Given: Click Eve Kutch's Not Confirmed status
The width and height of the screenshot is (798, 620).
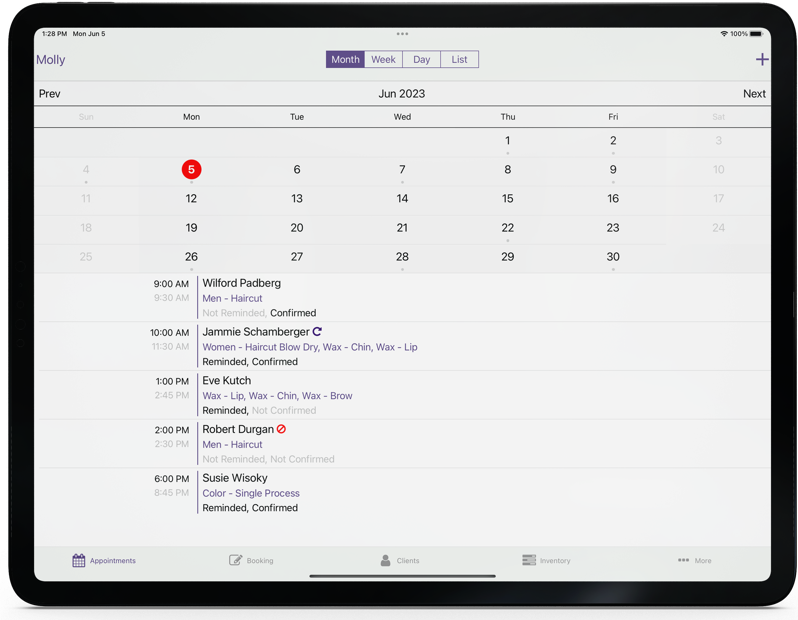Looking at the screenshot, I should pos(284,410).
